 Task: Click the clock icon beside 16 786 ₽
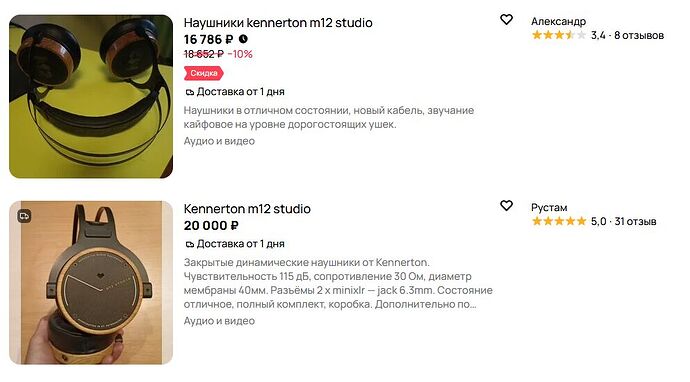click(x=243, y=39)
